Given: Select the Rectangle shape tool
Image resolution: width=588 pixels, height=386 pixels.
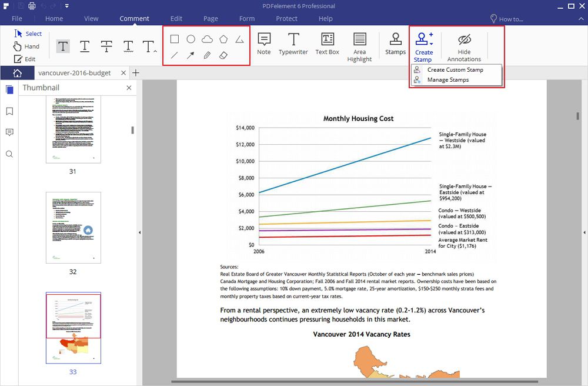Looking at the screenshot, I should 175,39.
